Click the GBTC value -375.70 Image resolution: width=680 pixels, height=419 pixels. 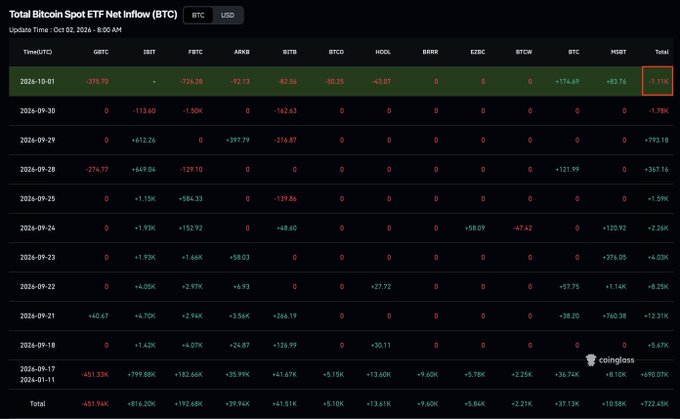[97, 82]
